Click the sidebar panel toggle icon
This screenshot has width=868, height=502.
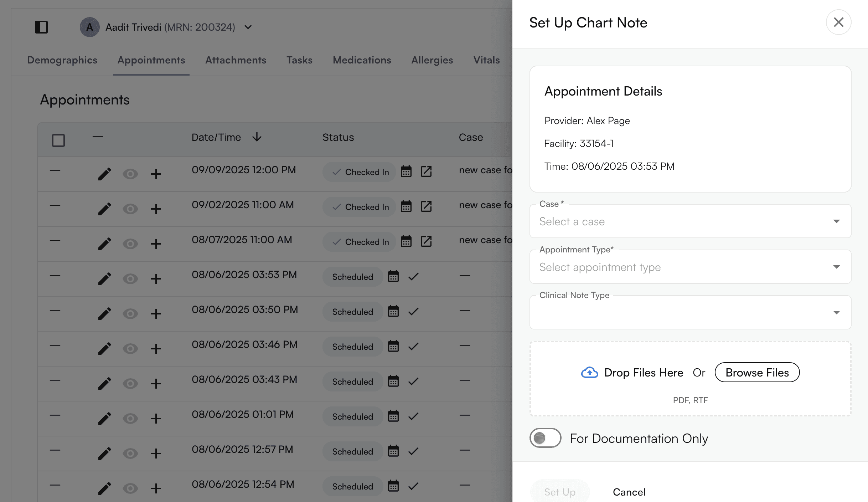coord(41,27)
